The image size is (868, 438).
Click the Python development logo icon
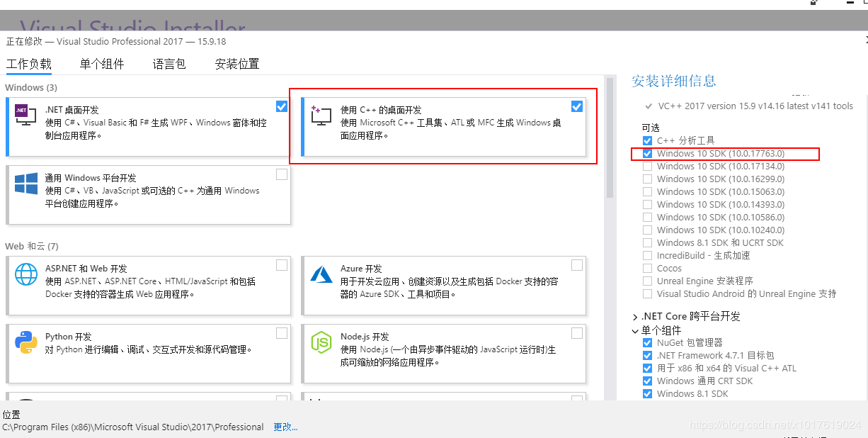point(26,342)
